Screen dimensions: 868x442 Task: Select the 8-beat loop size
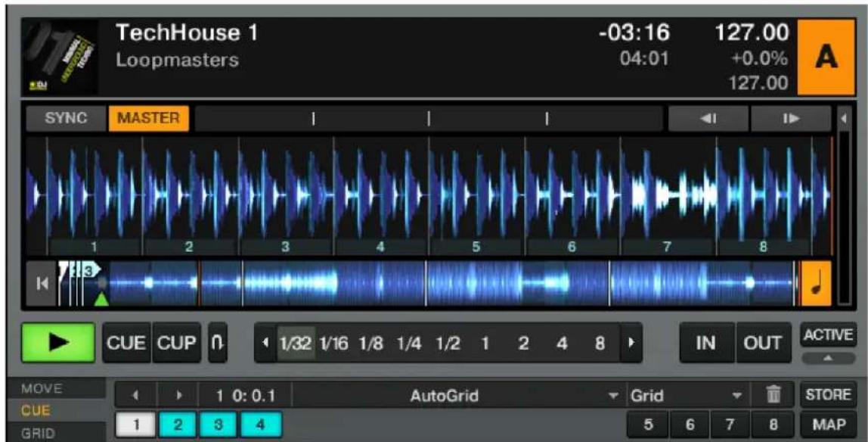pos(600,344)
